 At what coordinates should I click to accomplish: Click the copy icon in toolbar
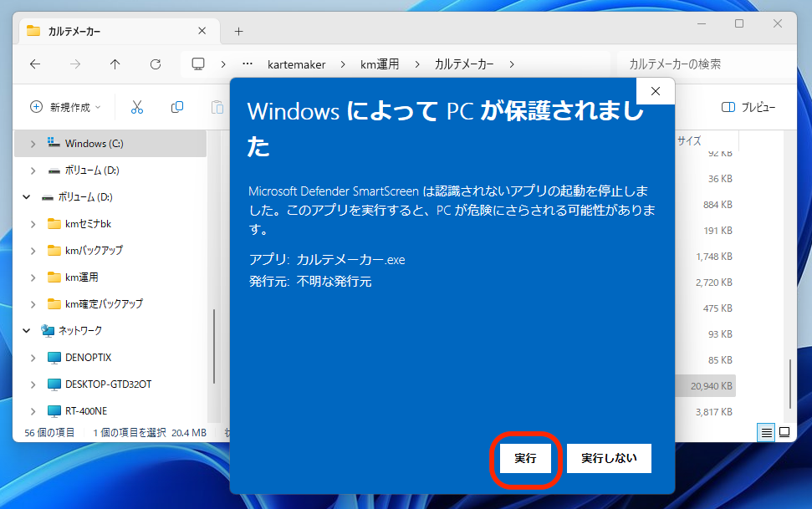pyautogui.click(x=177, y=107)
